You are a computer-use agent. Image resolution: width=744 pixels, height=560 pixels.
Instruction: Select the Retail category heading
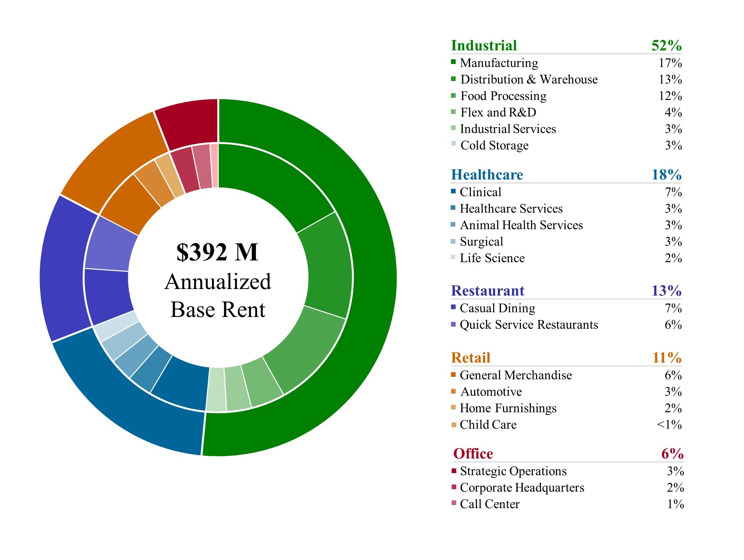[x=470, y=358]
